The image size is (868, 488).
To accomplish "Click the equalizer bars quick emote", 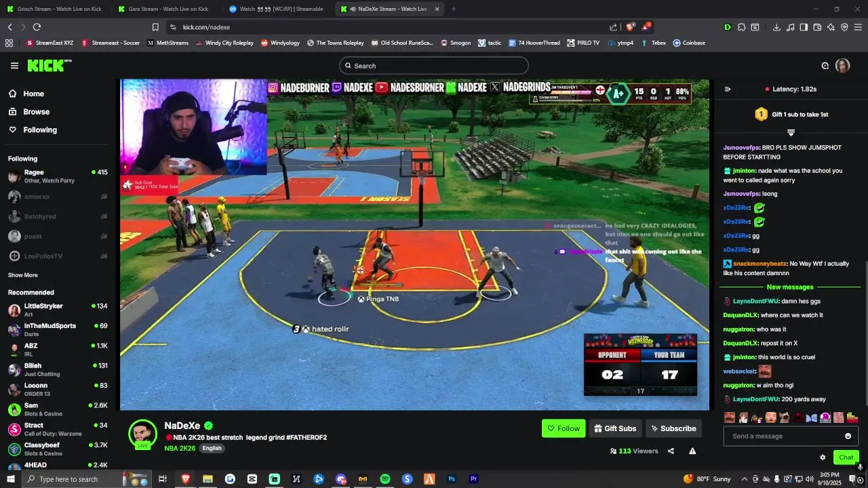I will point(852,418).
